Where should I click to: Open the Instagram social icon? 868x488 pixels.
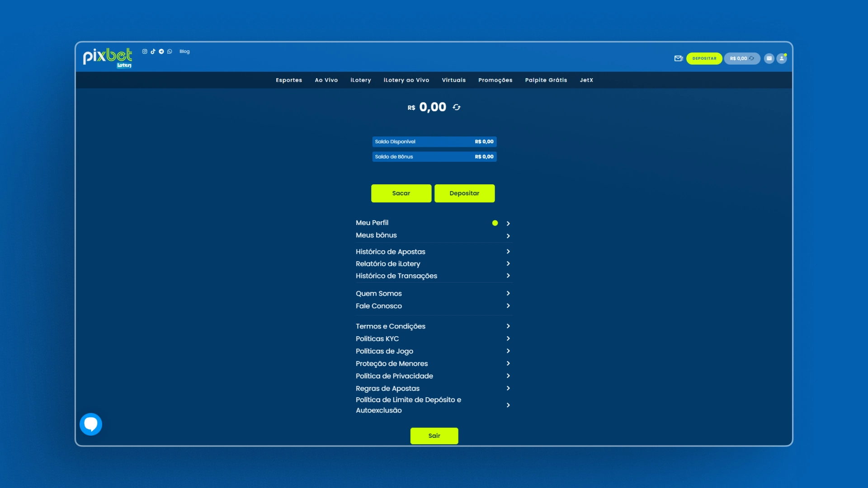(145, 52)
